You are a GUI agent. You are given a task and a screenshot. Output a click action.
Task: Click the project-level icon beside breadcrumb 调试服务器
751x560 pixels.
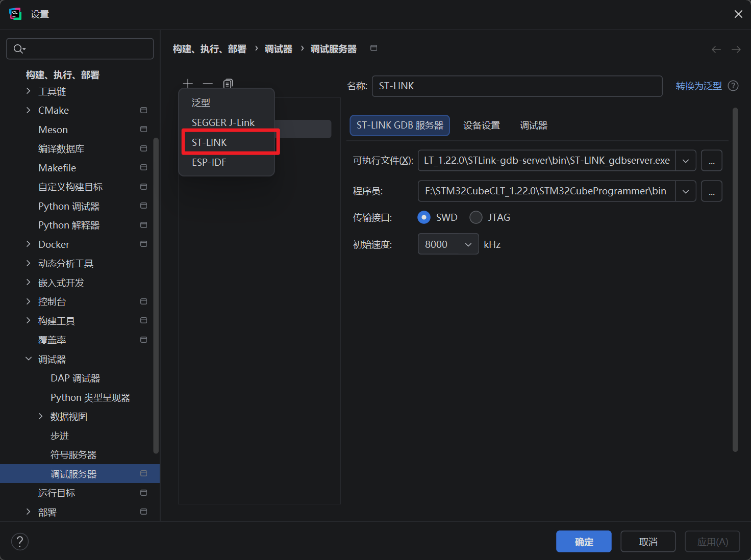[373, 48]
